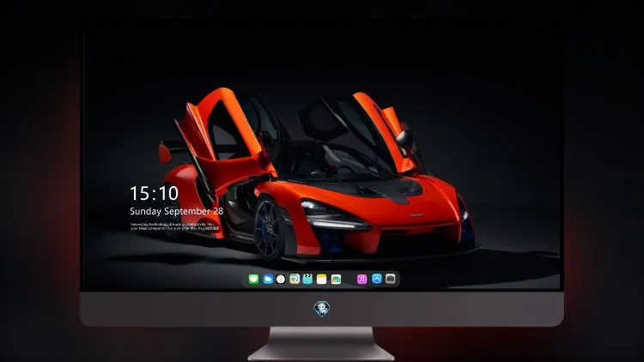Open the Weather app in the dock
This screenshot has height=362, width=644.
coord(268,279)
